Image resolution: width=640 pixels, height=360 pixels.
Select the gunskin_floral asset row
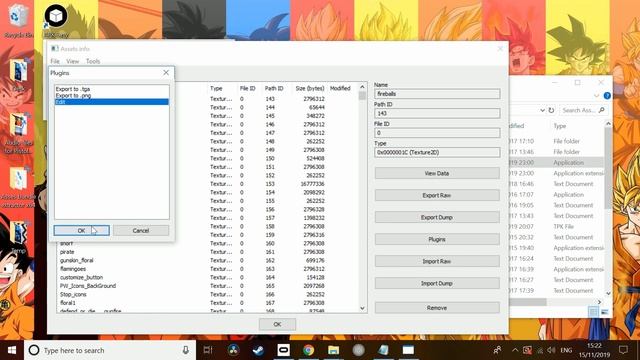[207, 260]
